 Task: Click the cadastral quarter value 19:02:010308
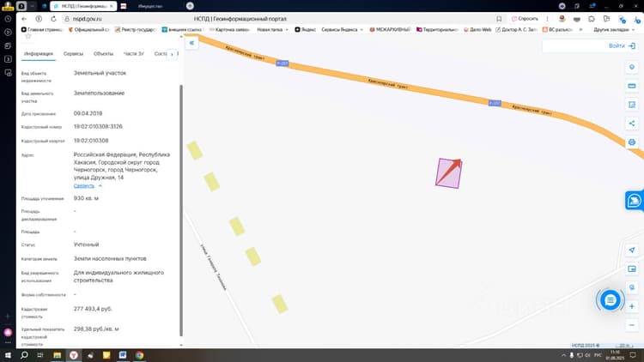coord(91,141)
